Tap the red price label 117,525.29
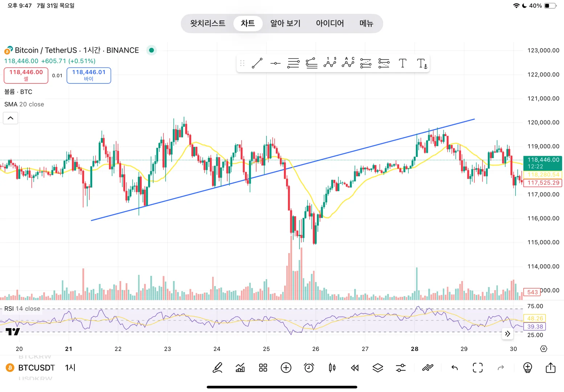Image resolution: width=564 pixels, height=392 pixels. click(x=543, y=183)
